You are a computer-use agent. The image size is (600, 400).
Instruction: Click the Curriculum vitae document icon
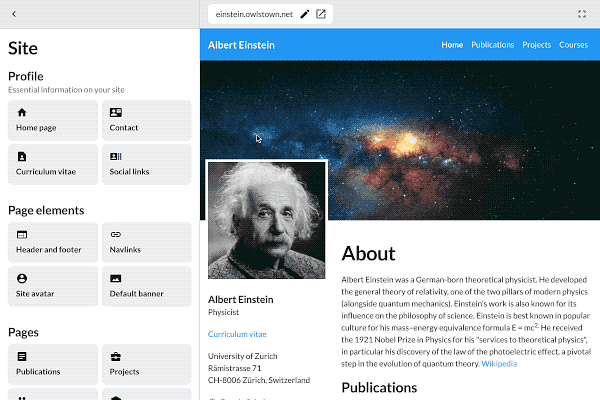pos(22,157)
